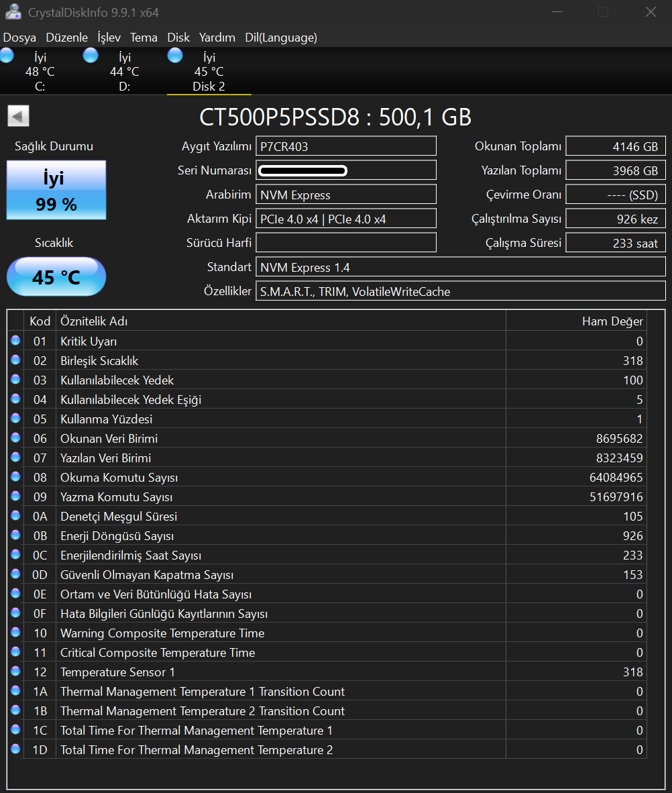Click status orb for Critical Composite Temperature Time

tap(15, 652)
